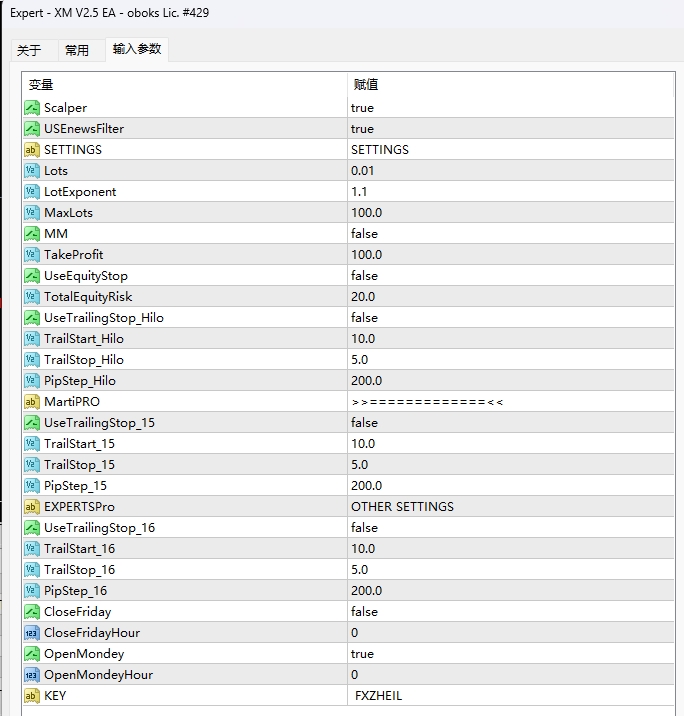Change UseTrailingStop_Hilo value false
Image resolution: width=684 pixels, height=716 pixels.
[510, 318]
